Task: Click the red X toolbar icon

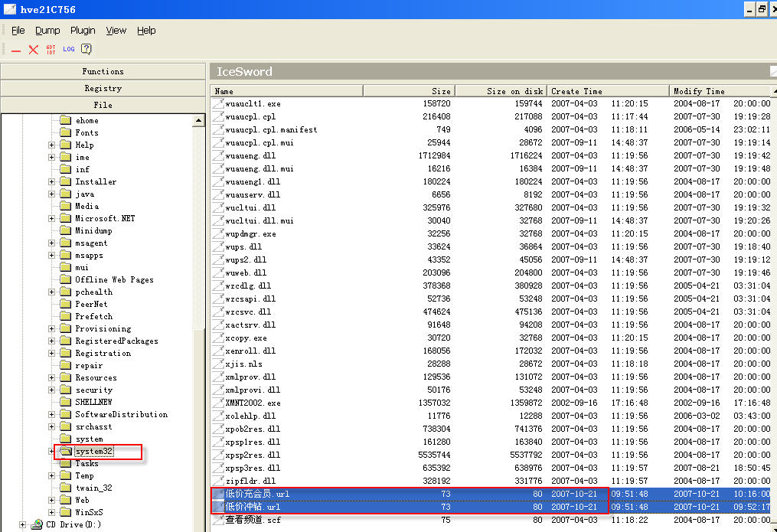Action: (34, 50)
